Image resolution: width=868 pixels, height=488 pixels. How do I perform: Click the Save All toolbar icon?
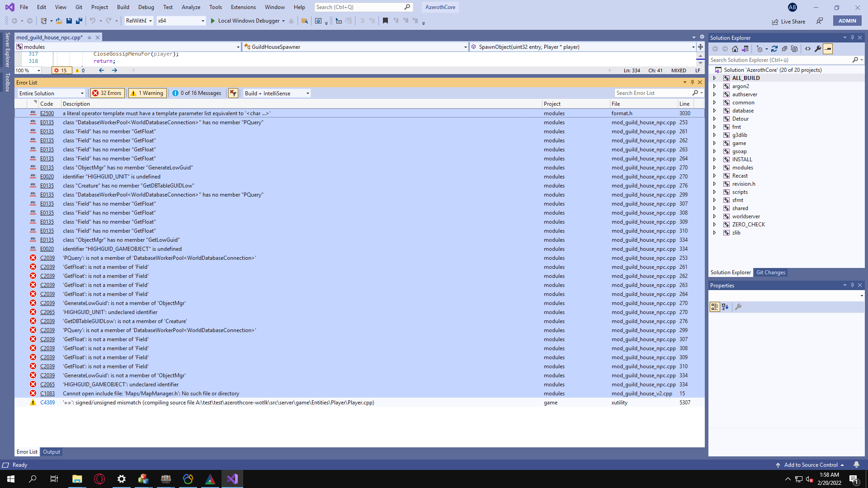pos(79,21)
